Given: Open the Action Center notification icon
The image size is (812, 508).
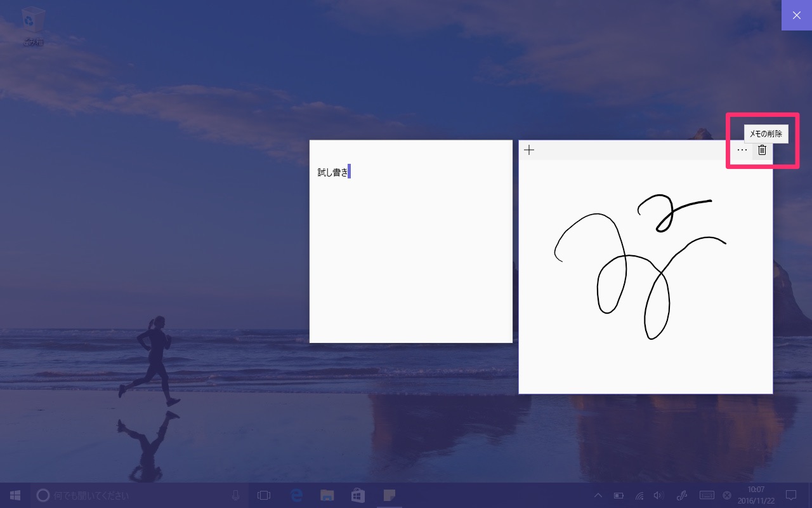Looking at the screenshot, I should click(791, 495).
